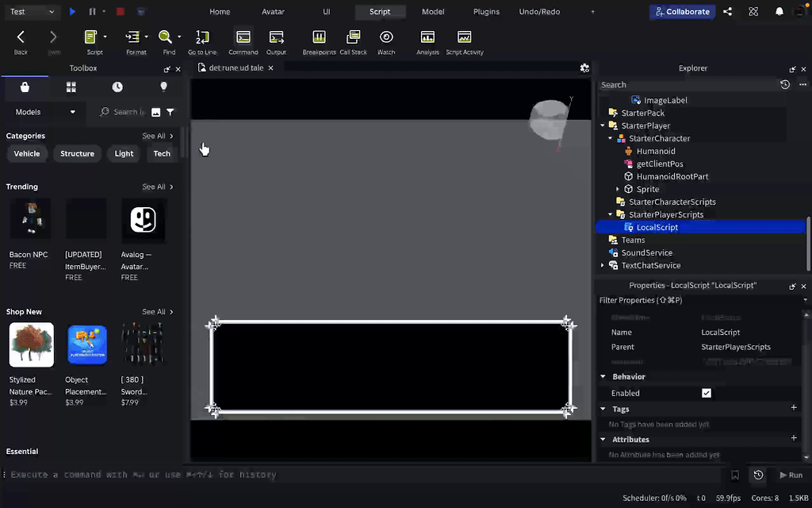Add a new tag with plus

pyautogui.click(x=793, y=408)
